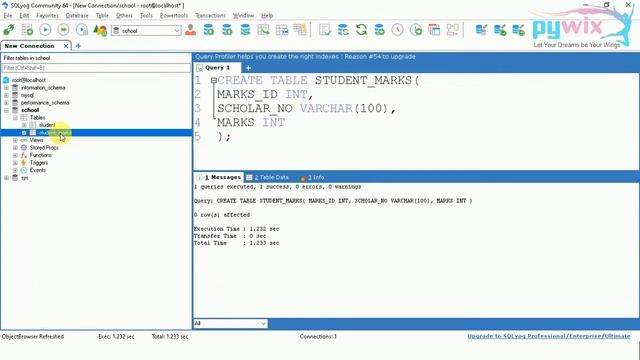This screenshot has width=640, height=360.
Task: Add a new connection tab with plus
Action: (78, 46)
